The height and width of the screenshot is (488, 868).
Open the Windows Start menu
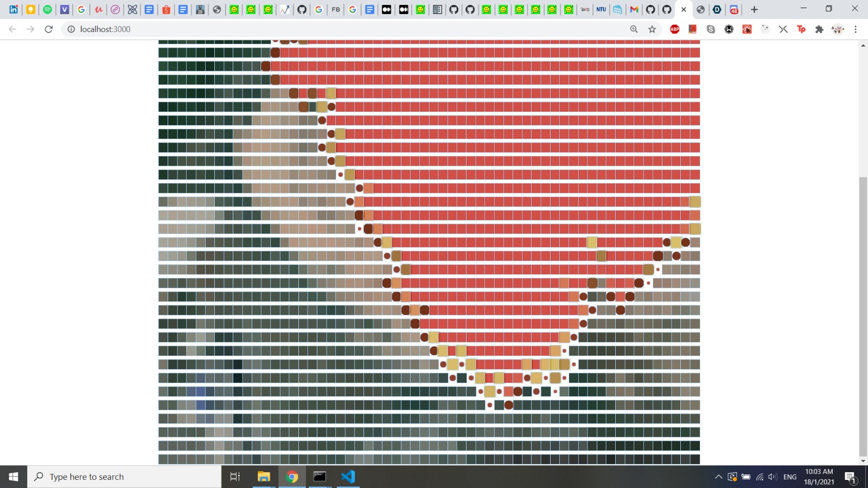tap(14, 477)
